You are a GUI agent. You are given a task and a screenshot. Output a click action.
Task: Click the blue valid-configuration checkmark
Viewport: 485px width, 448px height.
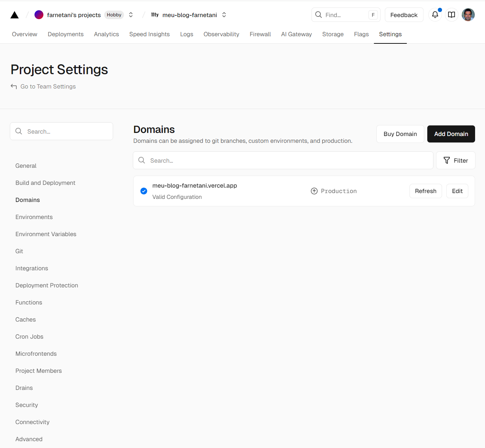tap(144, 191)
